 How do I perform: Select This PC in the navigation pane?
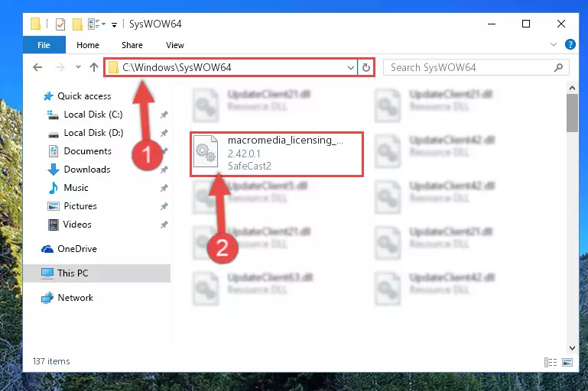pyautogui.click(x=97, y=273)
